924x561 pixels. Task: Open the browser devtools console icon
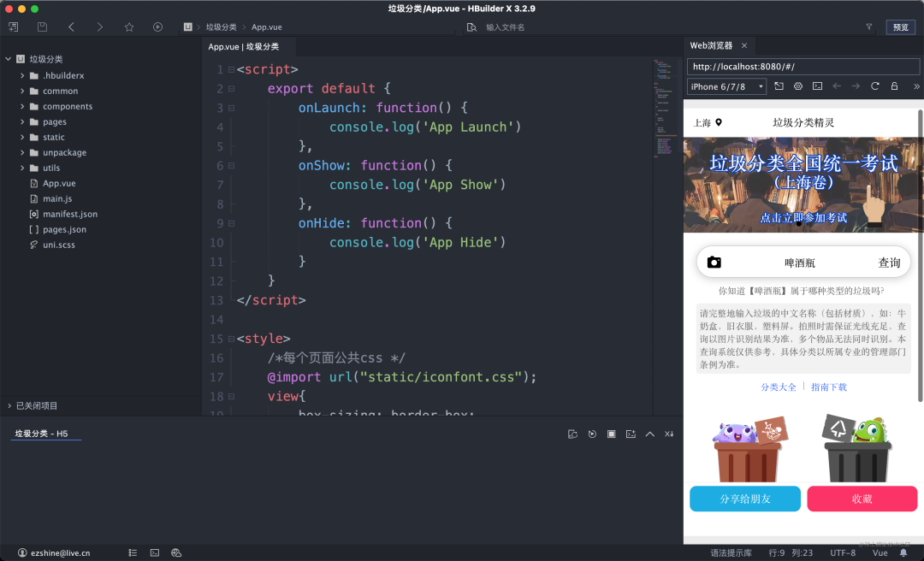pos(817,86)
